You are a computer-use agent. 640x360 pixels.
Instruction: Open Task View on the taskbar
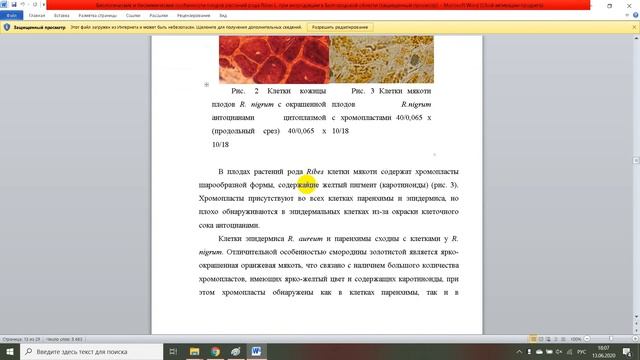(x=173, y=351)
